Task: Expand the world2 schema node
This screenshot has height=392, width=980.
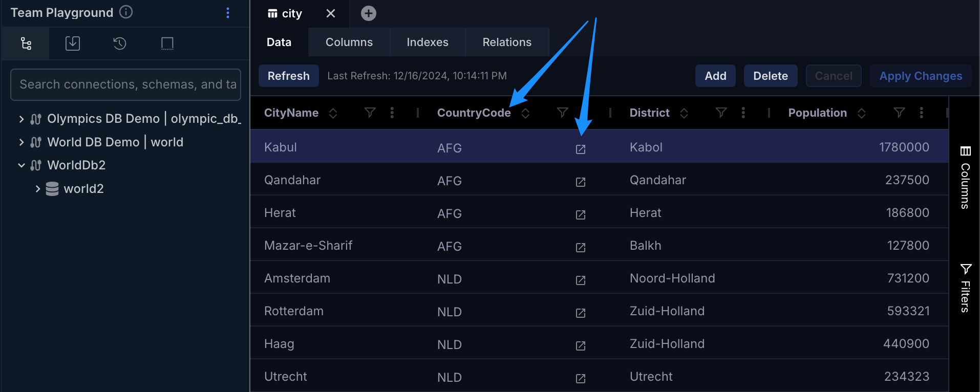Action: pyautogui.click(x=38, y=189)
